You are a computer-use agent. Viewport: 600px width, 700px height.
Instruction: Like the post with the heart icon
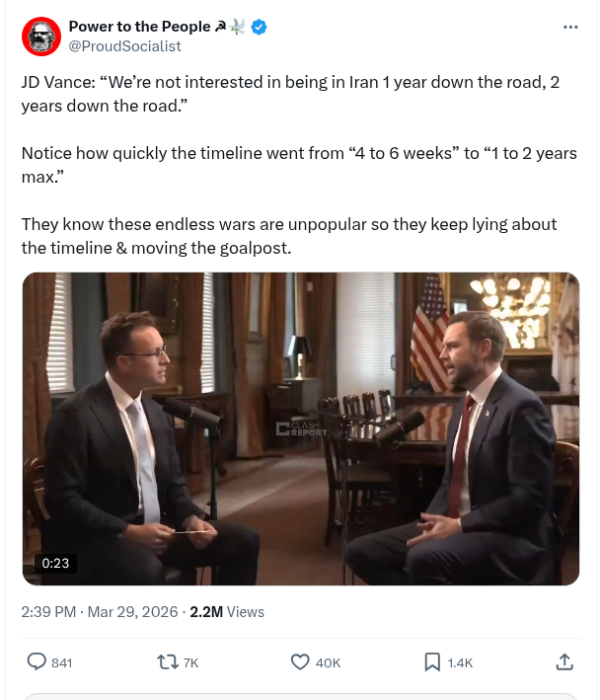coord(300,661)
